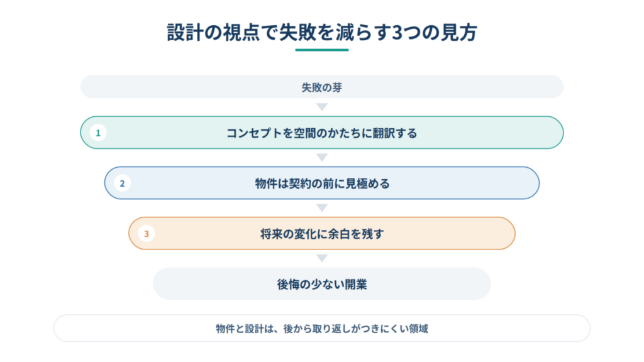The width and height of the screenshot is (644, 362).
Task: Click the arrow between steps 2 and 3
Action: coord(322,208)
